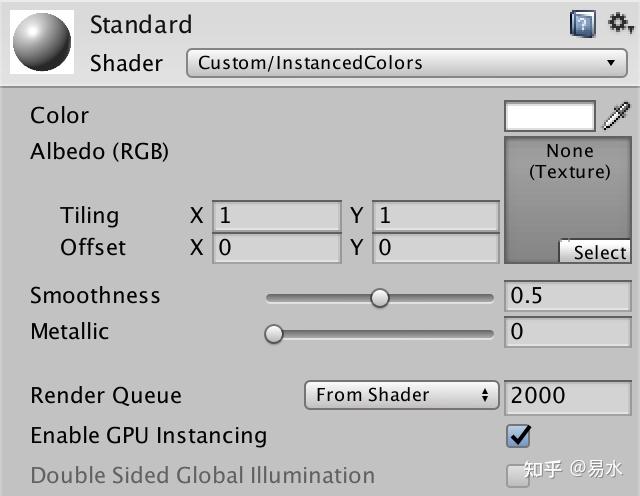Image resolution: width=640 pixels, height=496 pixels.
Task: Pick a color with the eyedropper
Action: (618, 116)
